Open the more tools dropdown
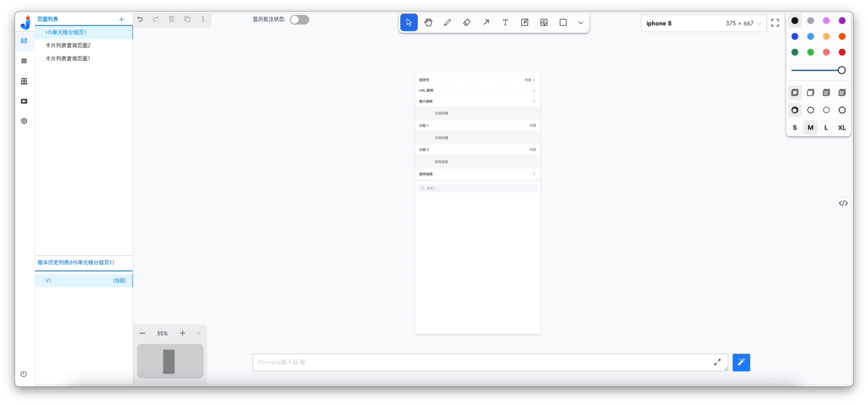This screenshot has width=868, height=405. pos(581,23)
